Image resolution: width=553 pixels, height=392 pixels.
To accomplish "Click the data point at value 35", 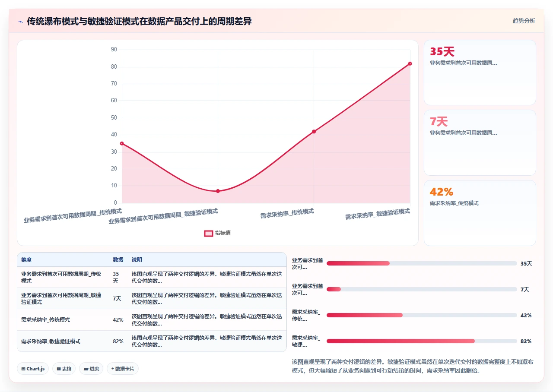I will (122, 143).
